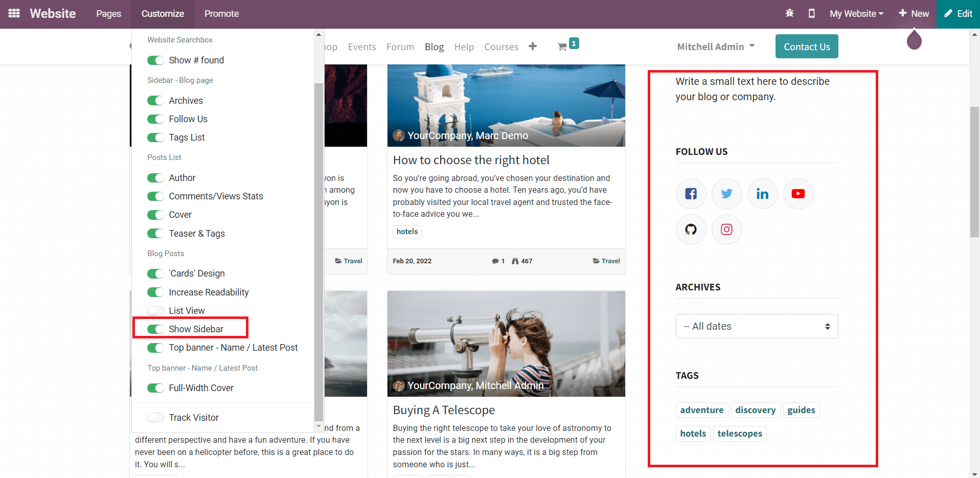Toggle the Archives switch
Image resolution: width=980 pixels, height=478 pixels.
click(x=155, y=101)
